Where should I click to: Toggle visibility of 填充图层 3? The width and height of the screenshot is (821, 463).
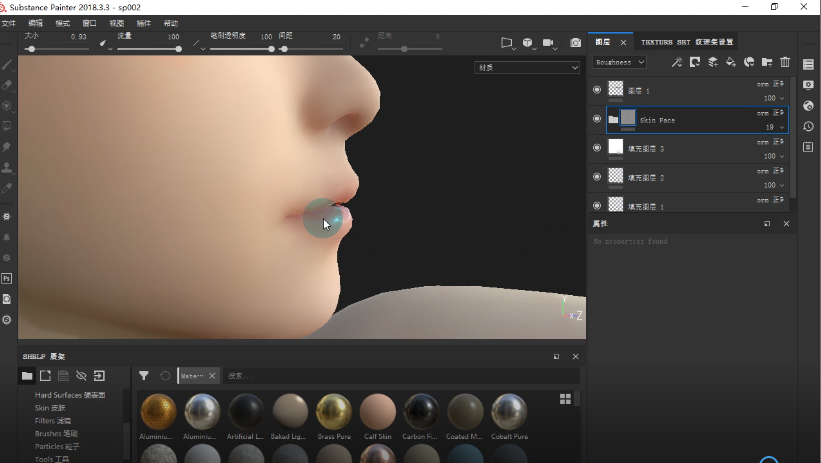(x=597, y=148)
